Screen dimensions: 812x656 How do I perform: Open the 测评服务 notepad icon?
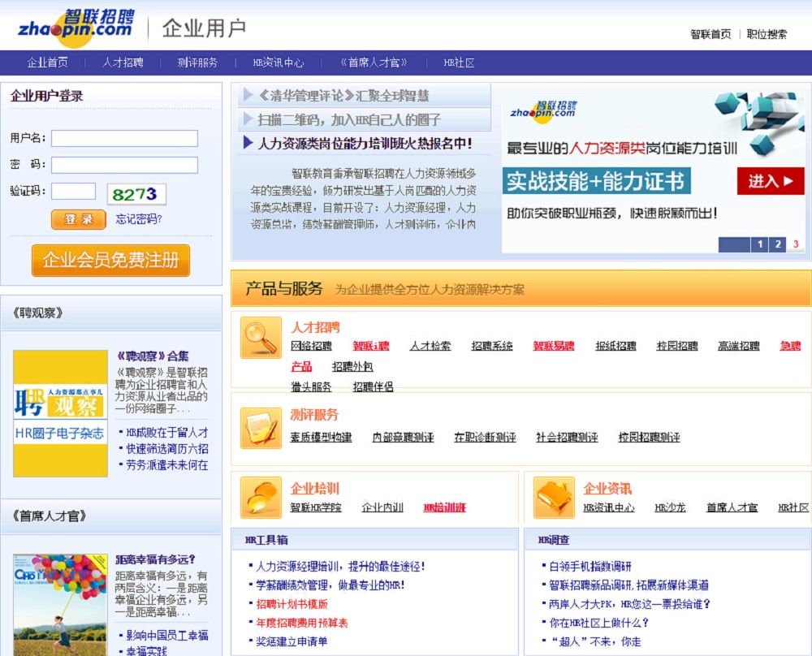pos(261,428)
